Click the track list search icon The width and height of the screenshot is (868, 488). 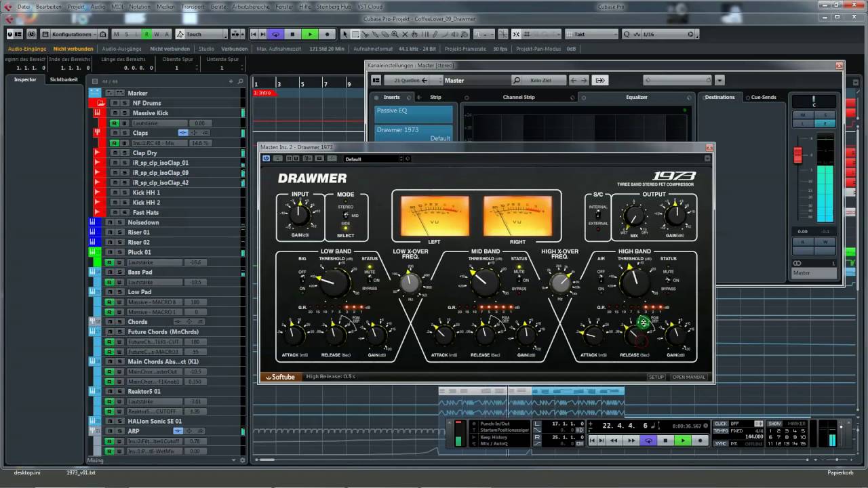[240, 81]
